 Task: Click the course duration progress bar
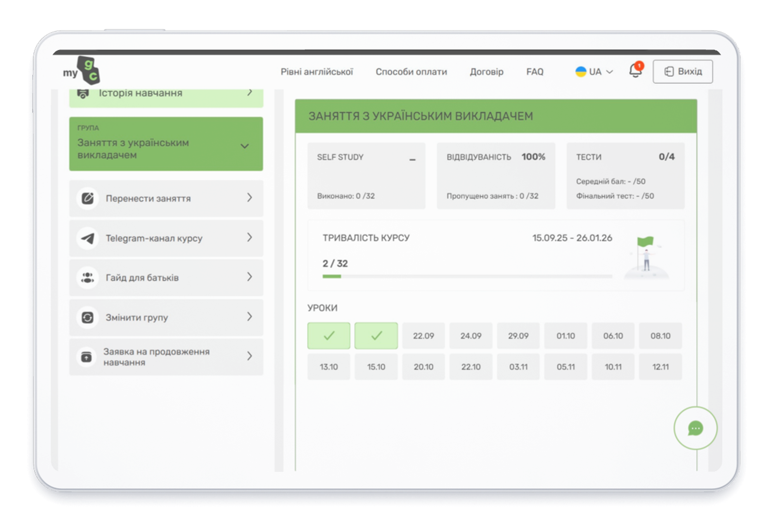click(x=467, y=276)
